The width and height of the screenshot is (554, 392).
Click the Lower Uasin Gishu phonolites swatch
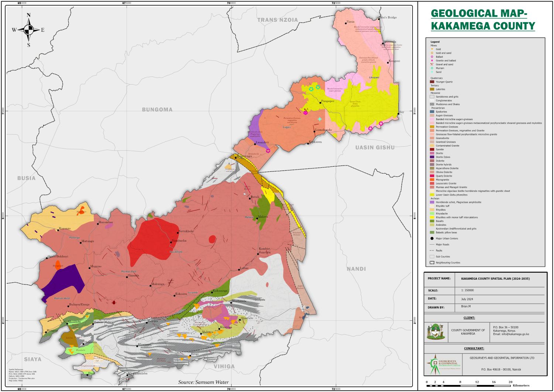432,195
